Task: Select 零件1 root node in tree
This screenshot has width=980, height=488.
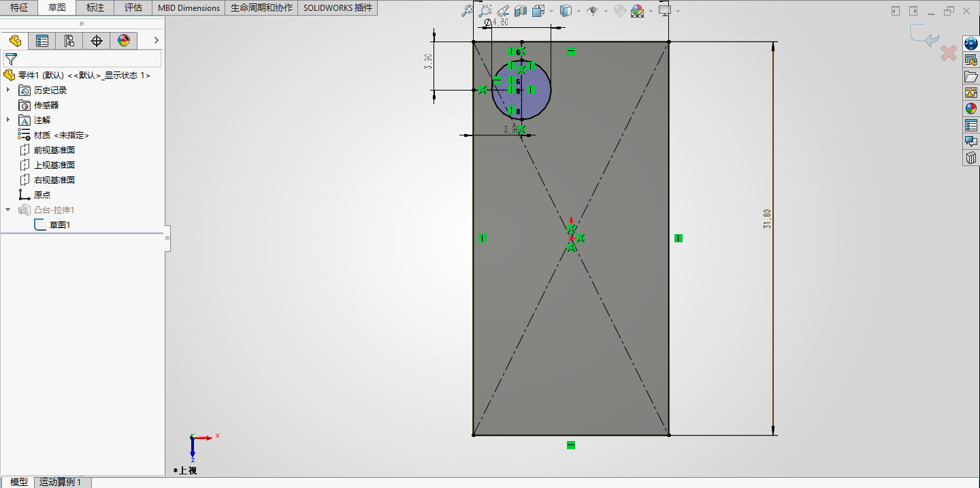Action: pyautogui.click(x=77, y=76)
